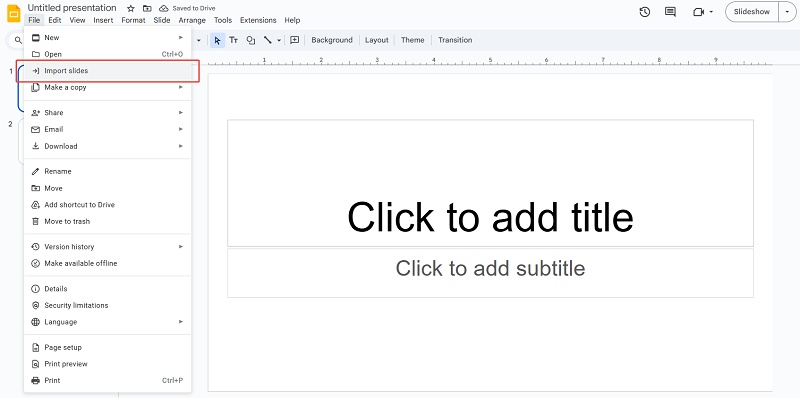This screenshot has width=800, height=398.
Task: Expand the Version history submenu
Action: [x=181, y=246]
